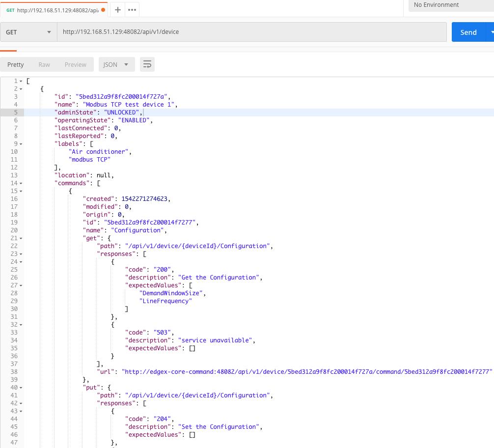Fold the "get" object at line 21
Viewport: 494px width, 448px height.
click(21, 238)
